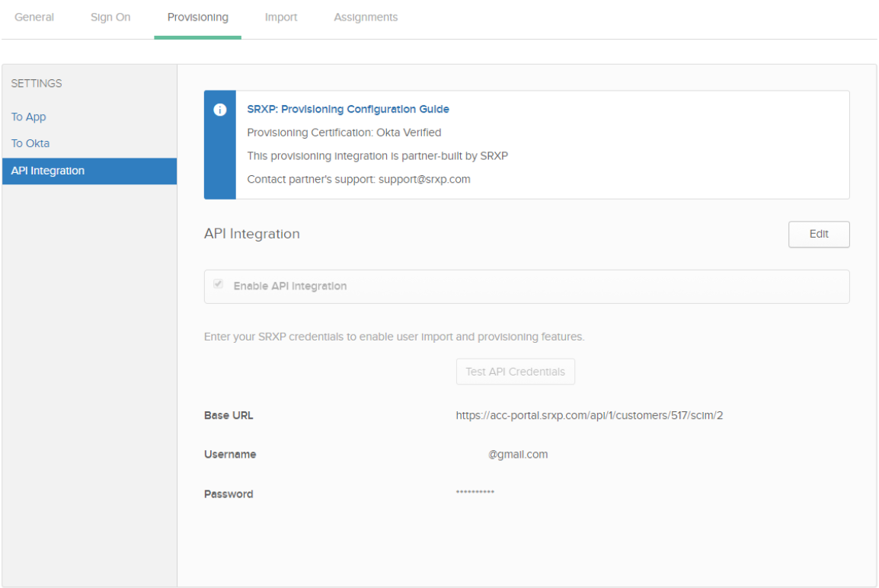Click the SETTINGS sidebar heading
Image resolution: width=879 pixels, height=588 pixels.
(37, 83)
